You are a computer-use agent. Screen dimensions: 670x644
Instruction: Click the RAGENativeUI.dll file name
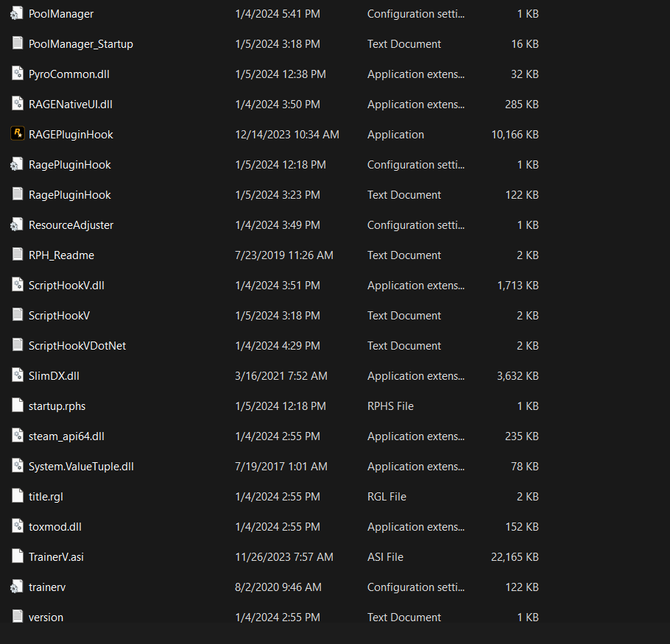71,105
